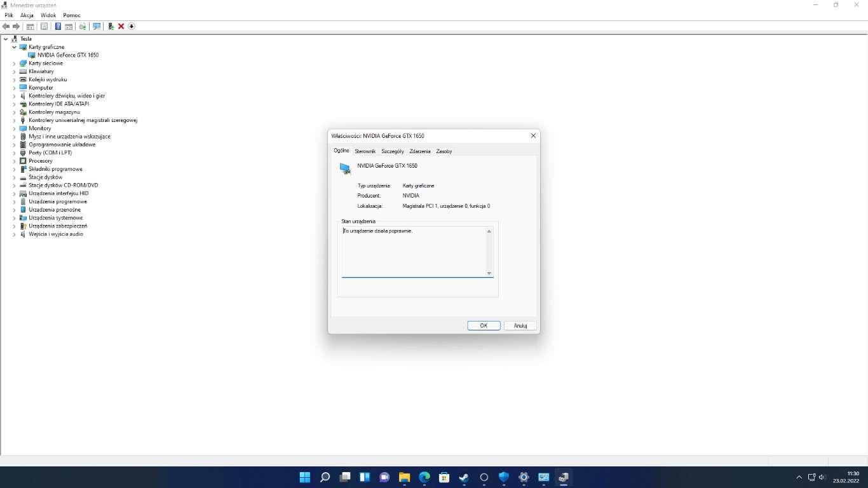Expand the Procesory category
The height and width of the screenshot is (488, 868).
coord(14,161)
